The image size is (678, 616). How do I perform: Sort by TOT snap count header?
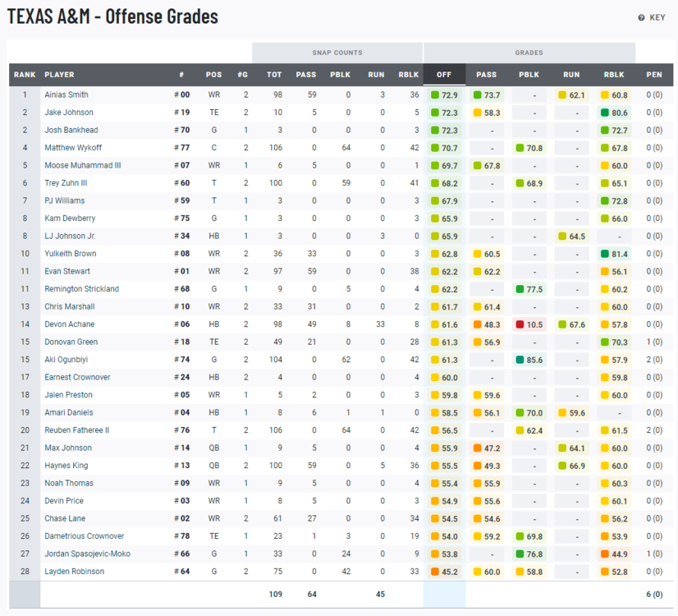pos(274,75)
